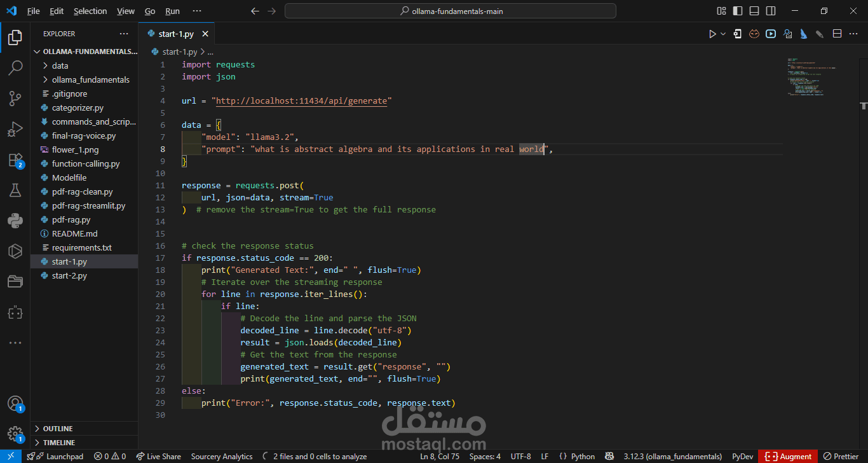868x463 pixels.
Task: Open the Run menu
Action: pyautogui.click(x=172, y=11)
